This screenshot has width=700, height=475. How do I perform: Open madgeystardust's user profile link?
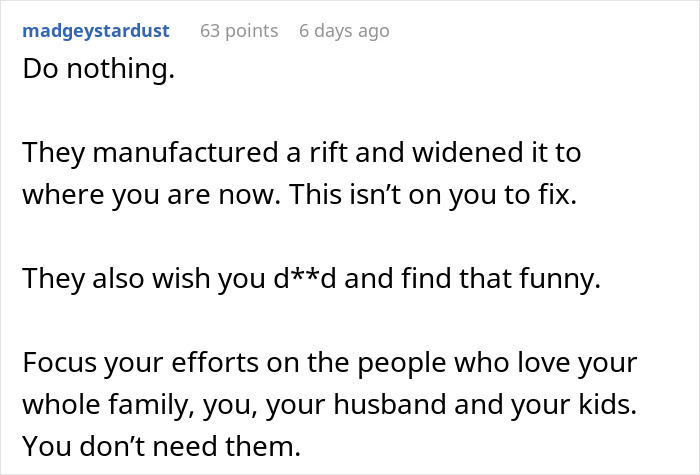(x=96, y=31)
